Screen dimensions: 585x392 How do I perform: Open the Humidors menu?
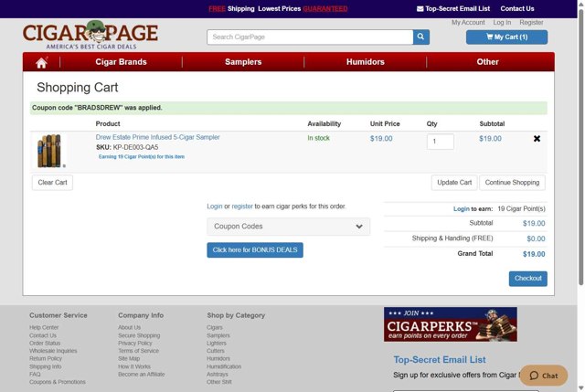366,62
